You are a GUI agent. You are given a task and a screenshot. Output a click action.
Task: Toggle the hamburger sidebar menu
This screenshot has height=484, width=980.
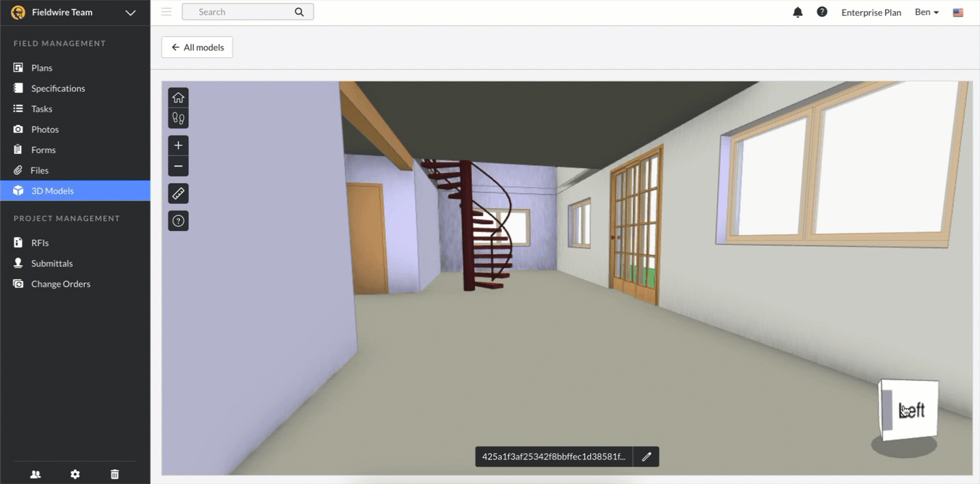point(166,12)
